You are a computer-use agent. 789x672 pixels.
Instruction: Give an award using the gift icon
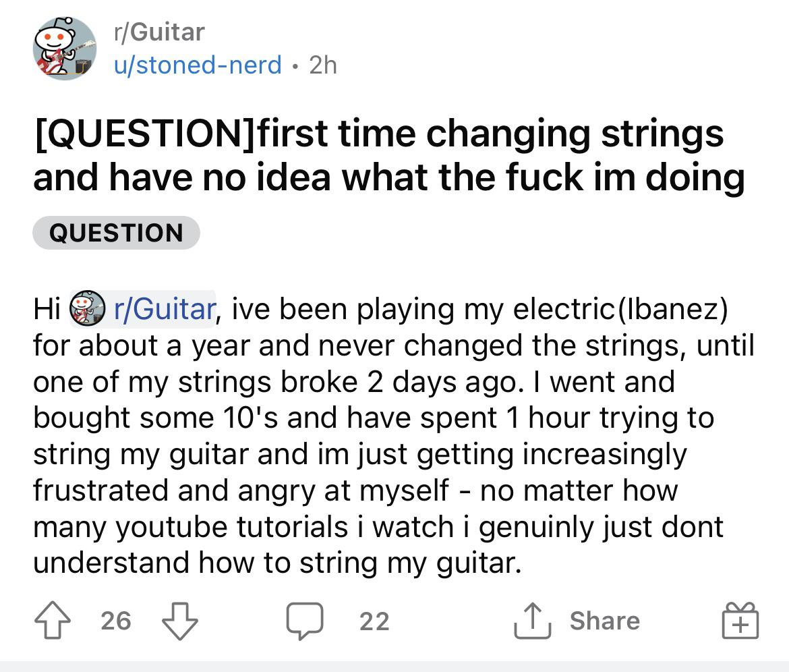pyautogui.click(x=739, y=621)
